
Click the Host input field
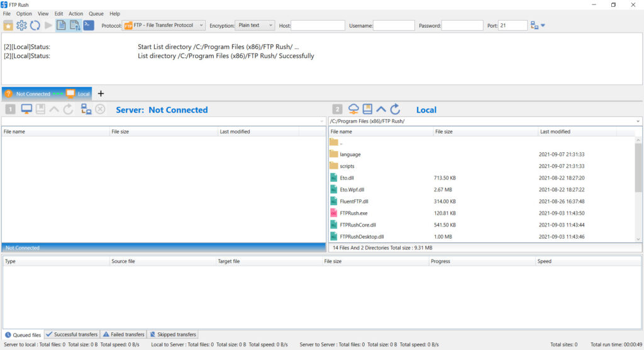point(318,26)
